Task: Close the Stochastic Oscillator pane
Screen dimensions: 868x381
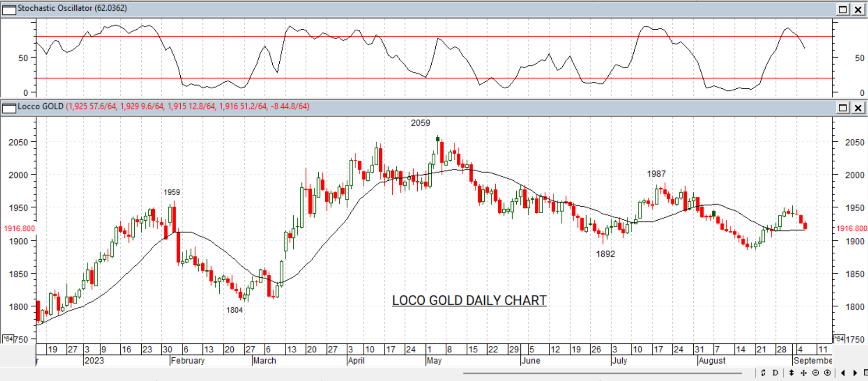Action: point(858,9)
